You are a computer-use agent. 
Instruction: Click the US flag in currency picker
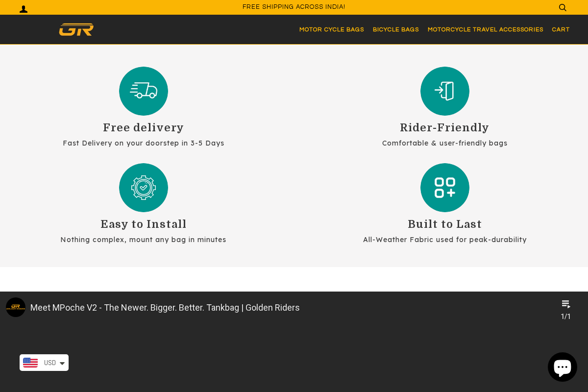(x=30, y=363)
